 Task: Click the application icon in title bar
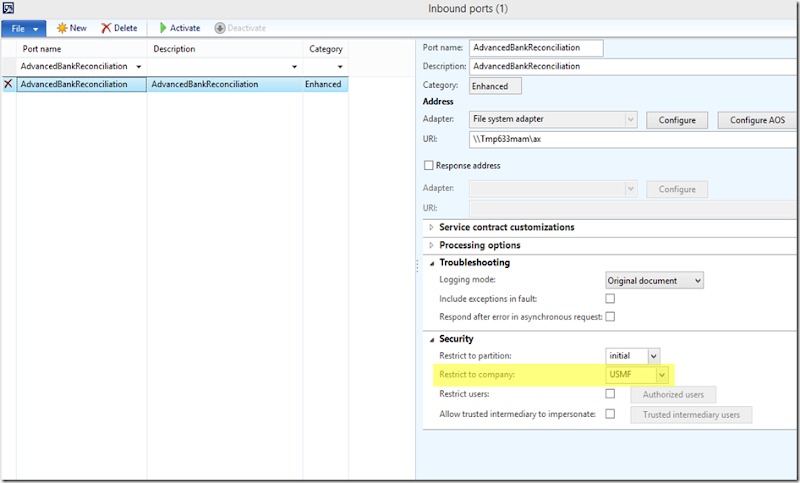pyautogui.click(x=8, y=8)
